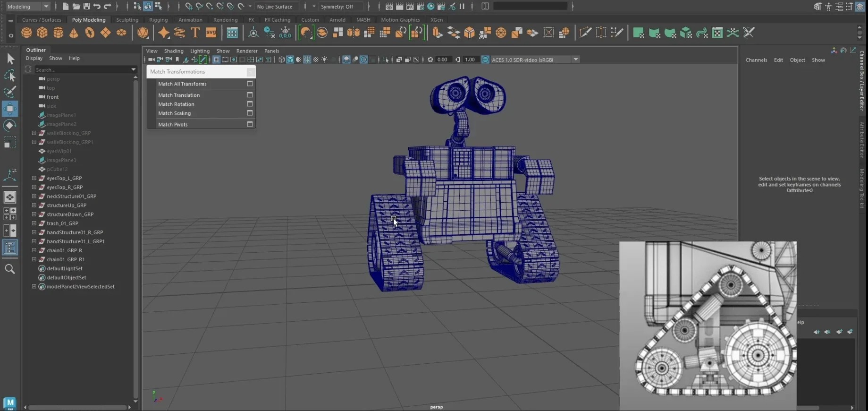
Task: Open Object menu in Channel Box
Action: [797, 60]
